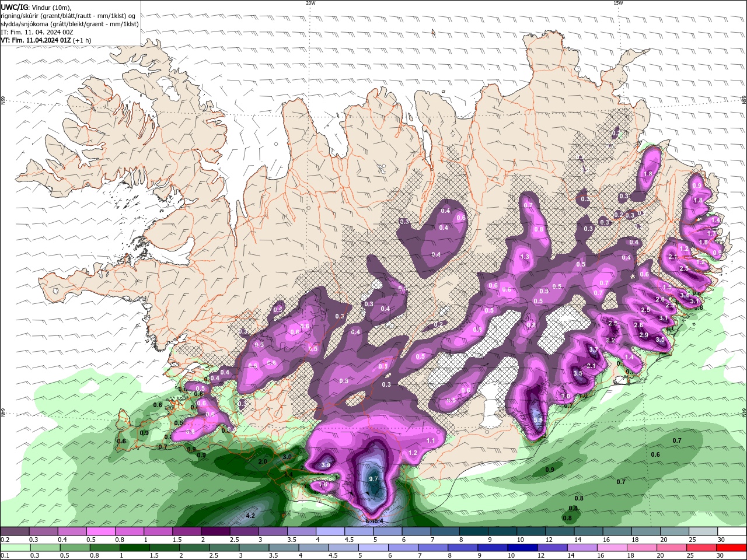Viewport: 747px width, 560px height.
Task: Click the 2.9 snowfall value label
Action: 644,335
